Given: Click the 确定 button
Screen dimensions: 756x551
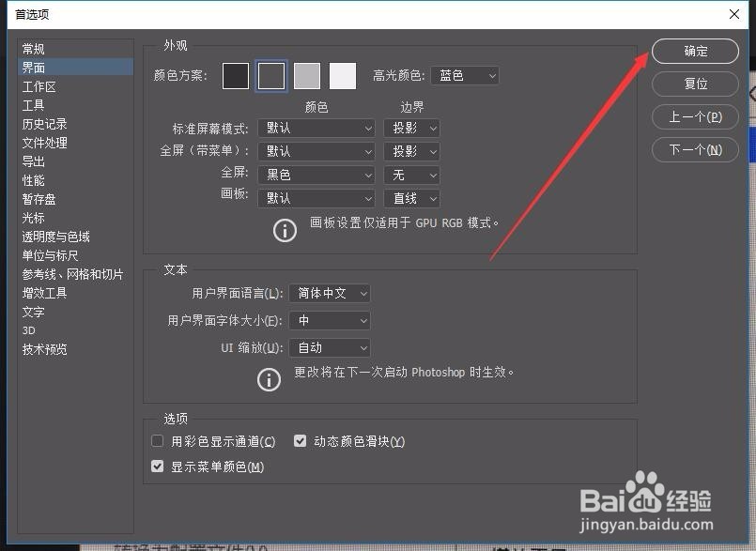Looking at the screenshot, I should pyautogui.click(x=695, y=52).
